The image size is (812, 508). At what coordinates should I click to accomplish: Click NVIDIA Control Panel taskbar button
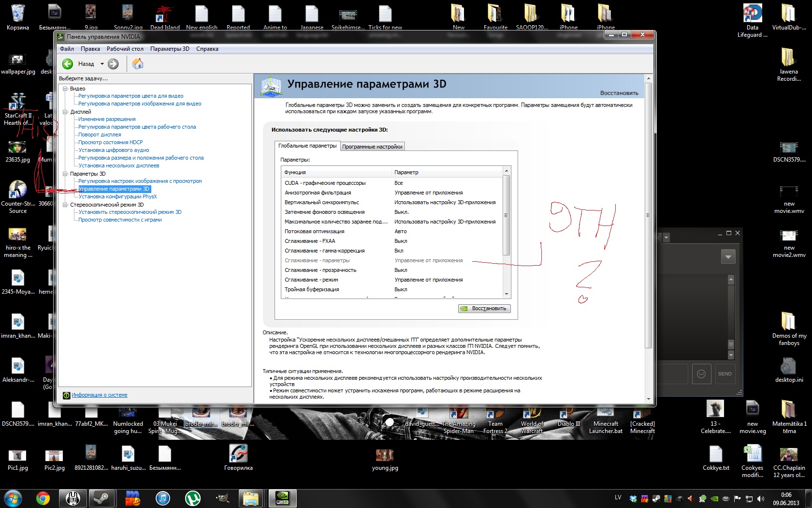click(x=282, y=498)
